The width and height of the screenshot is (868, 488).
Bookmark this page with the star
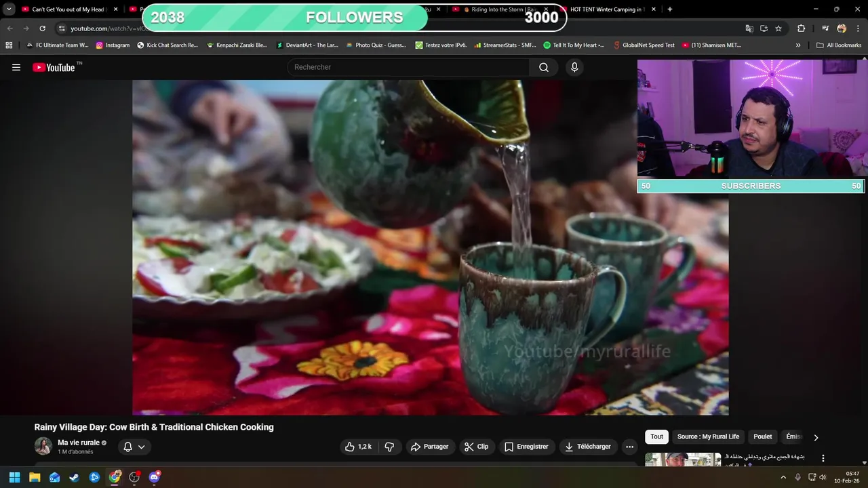click(x=778, y=28)
